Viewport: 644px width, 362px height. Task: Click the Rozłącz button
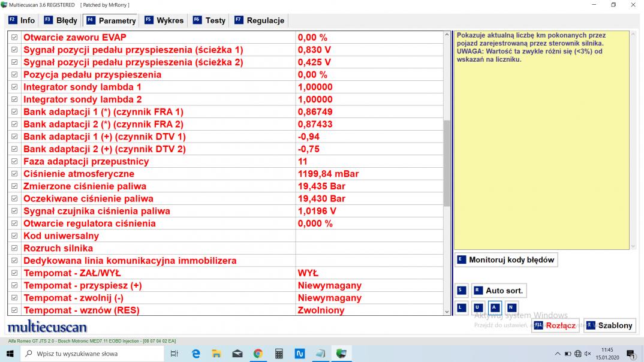point(555,325)
